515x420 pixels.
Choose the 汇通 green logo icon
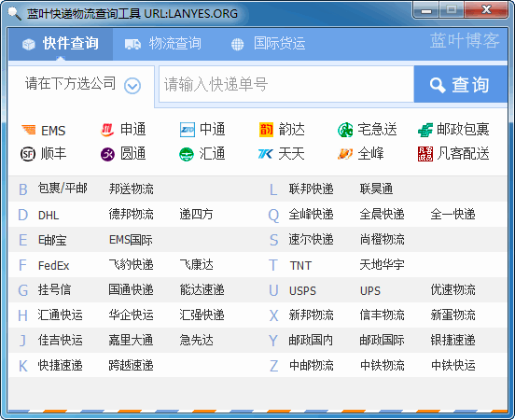click(187, 154)
